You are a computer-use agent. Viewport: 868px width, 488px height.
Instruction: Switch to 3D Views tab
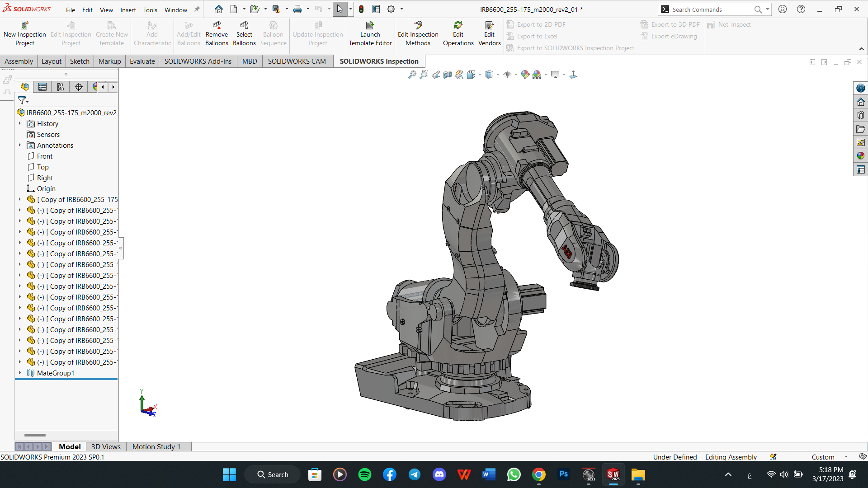tap(106, 446)
